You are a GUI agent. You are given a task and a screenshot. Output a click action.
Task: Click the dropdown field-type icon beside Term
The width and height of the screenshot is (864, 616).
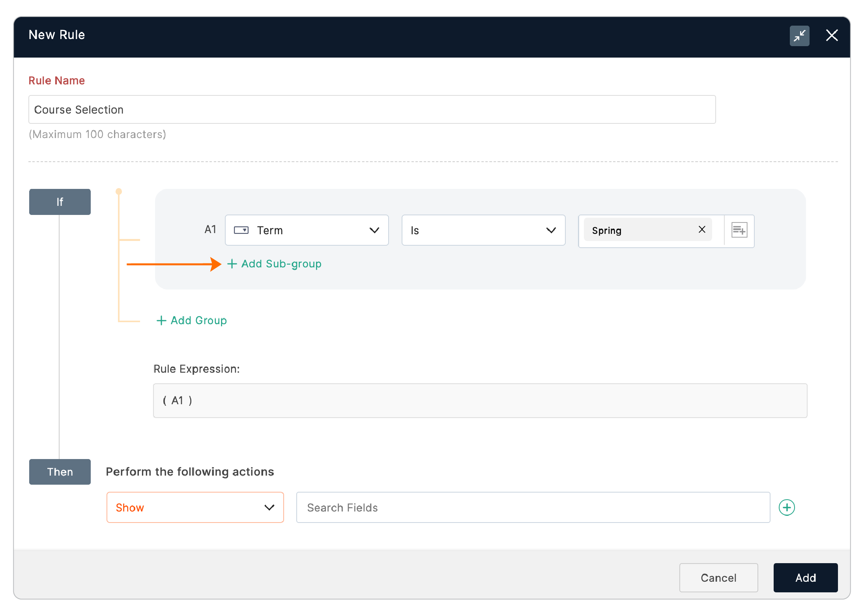pyautogui.click(x=241, y=230)
